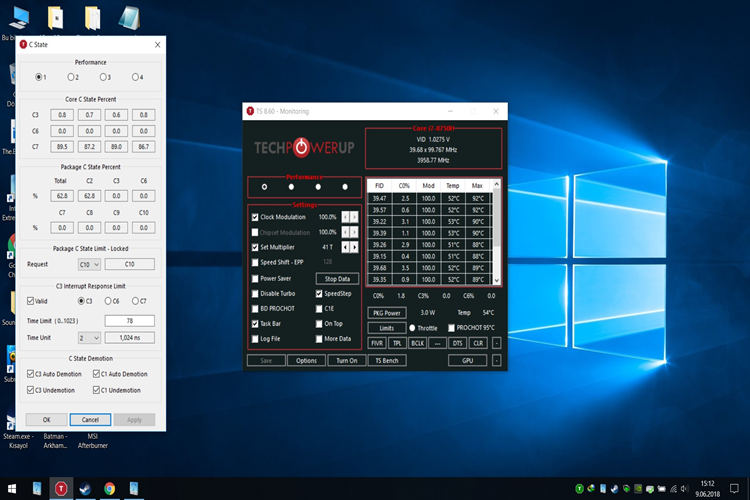Open the TPL settings button
Image resolution: width=750 pixels, height=500 pixels.
tap(397, 343)
